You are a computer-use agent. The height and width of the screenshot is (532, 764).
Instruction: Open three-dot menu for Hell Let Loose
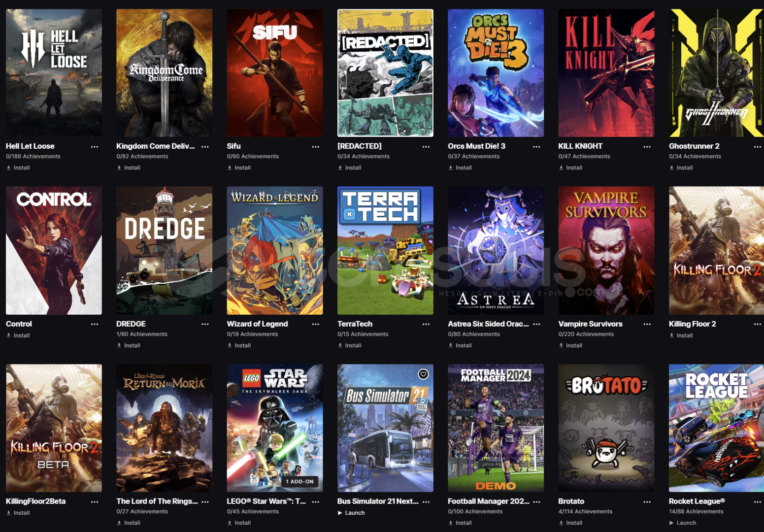tap(95, 147)
